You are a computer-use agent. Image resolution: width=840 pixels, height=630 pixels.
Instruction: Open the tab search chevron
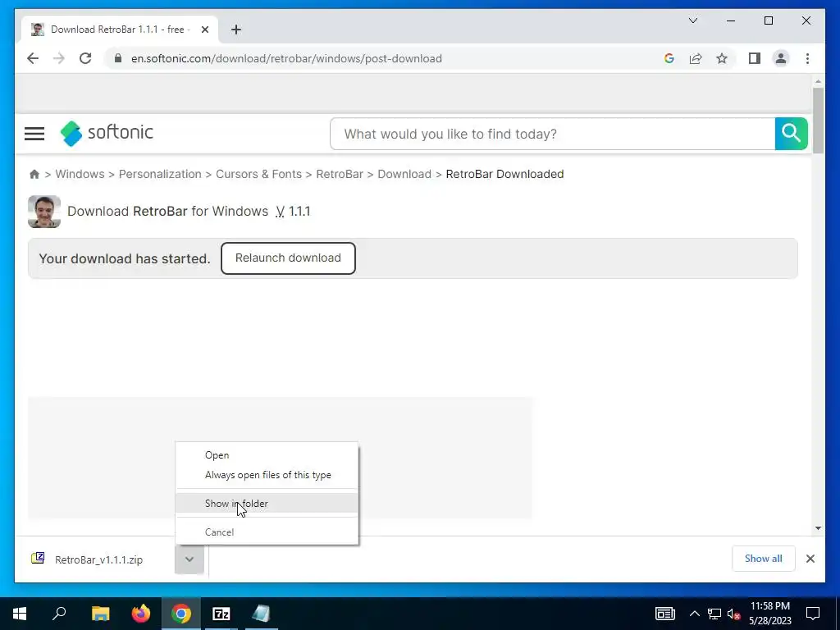coord(692,21)
